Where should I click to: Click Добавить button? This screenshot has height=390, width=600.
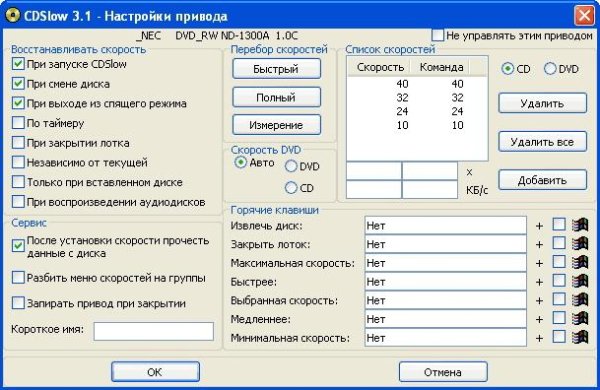point(542,180)
